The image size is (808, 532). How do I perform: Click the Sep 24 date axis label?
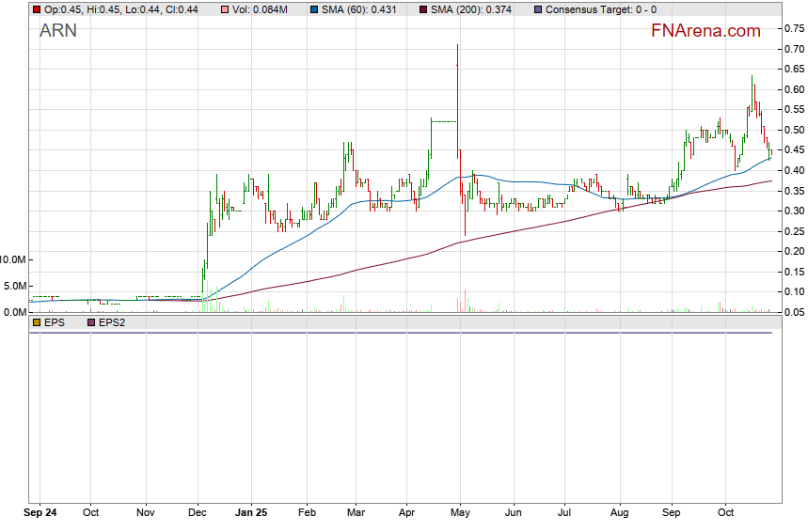click(40, 513)
